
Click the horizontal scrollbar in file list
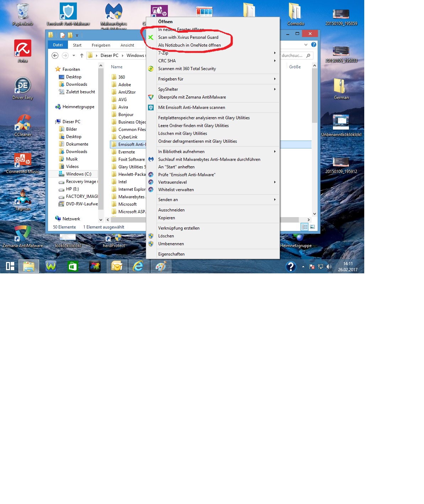(x=208, y=220)
